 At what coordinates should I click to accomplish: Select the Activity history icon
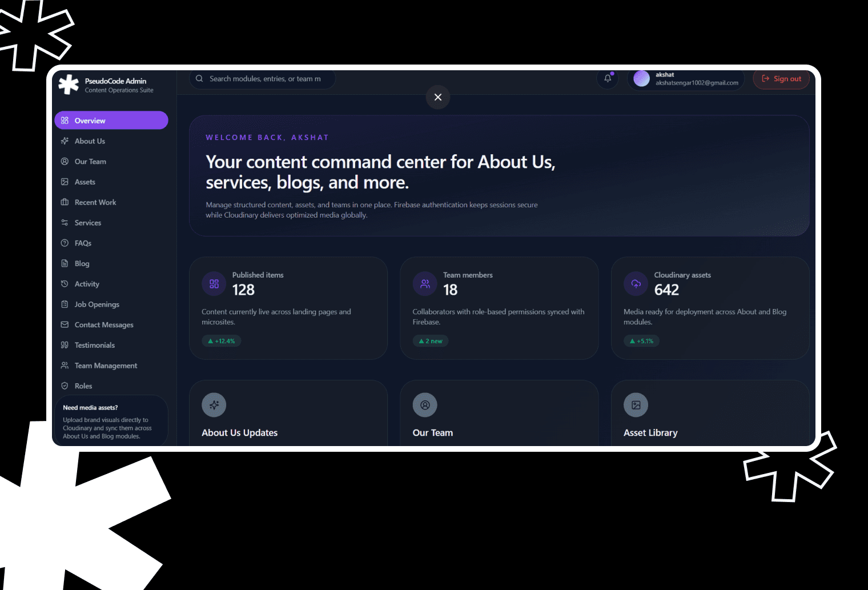click(x=65, y=284)
